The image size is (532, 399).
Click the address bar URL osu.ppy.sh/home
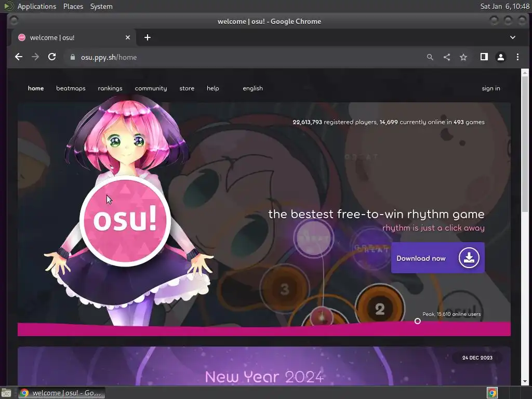coord(109,57)
